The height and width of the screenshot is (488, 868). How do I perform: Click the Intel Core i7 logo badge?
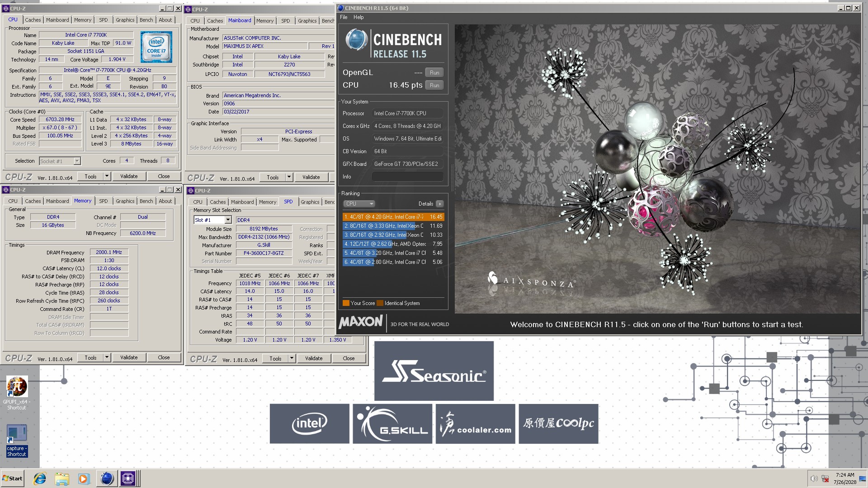tap(156, 47)
